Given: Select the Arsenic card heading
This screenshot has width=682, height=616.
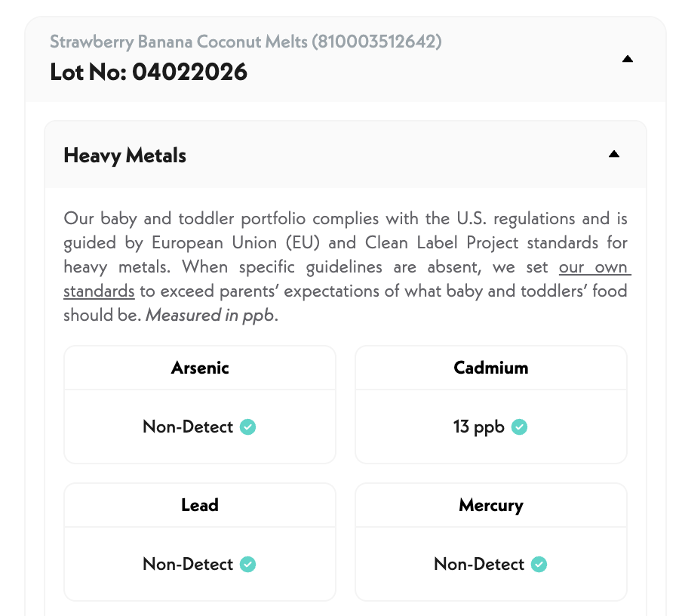Looking at the screenshot, I should click(200, 368).
